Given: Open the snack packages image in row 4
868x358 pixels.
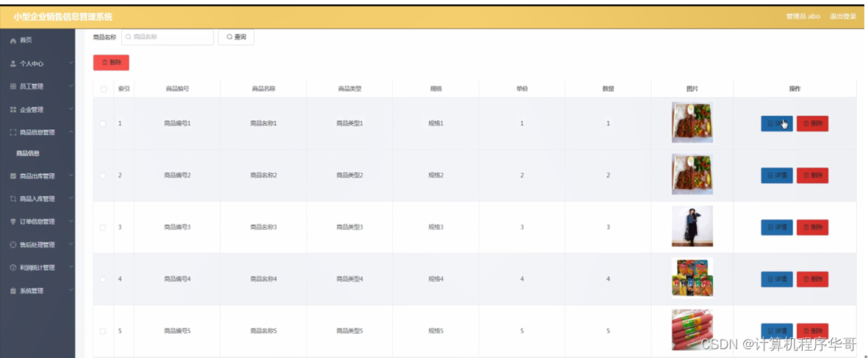Looking at the screenshot, I should [x=692, y=278].
